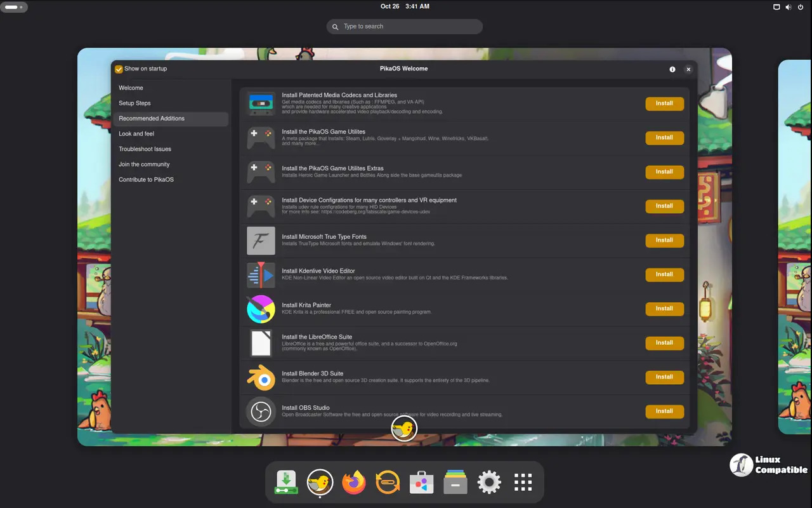The image size is (812, 508).
Task: Open the info icon in the titlebar
Action: coord(672,69)
